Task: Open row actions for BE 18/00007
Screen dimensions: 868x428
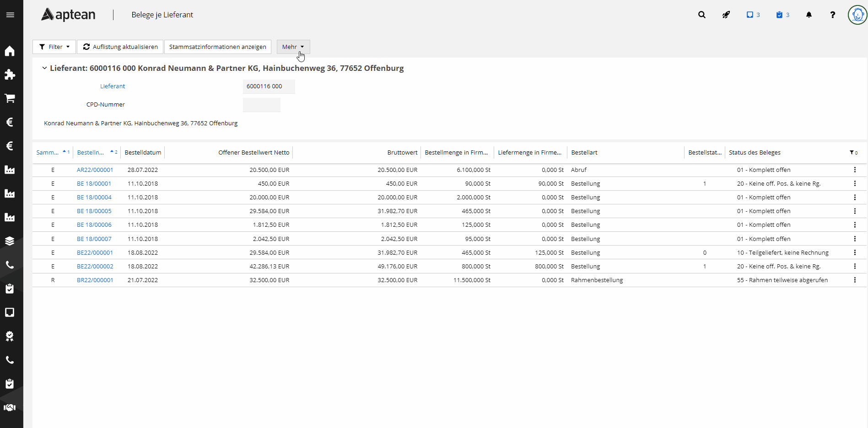Action: pos(855,239)
